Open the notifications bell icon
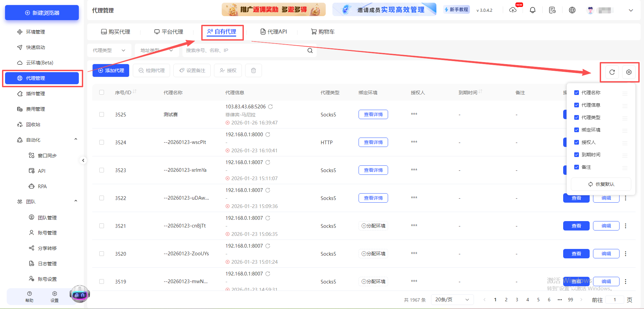 [532, 10]
